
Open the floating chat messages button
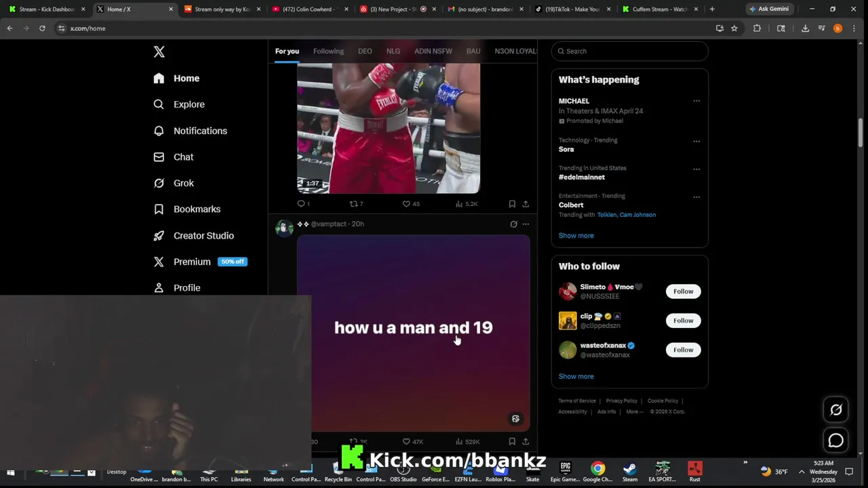[835, 441]
